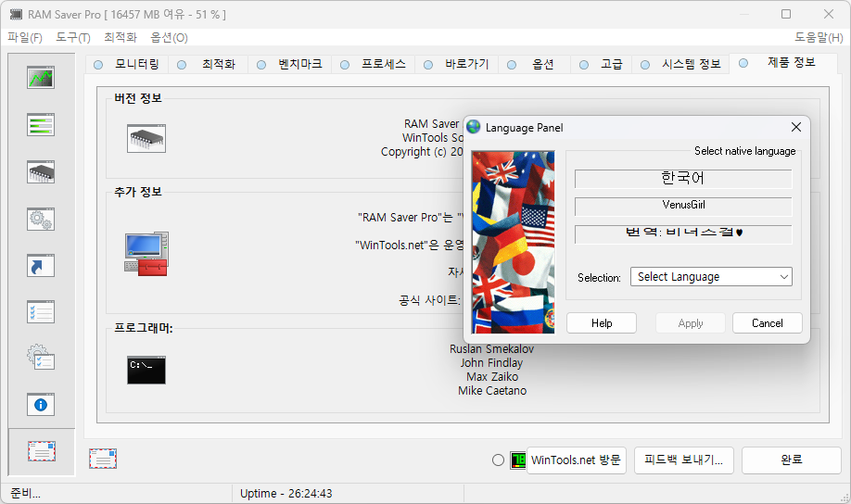This screenshot has width=851, height=504.
Task: Click the 한국어 native language field
Action: pos(683,179)
